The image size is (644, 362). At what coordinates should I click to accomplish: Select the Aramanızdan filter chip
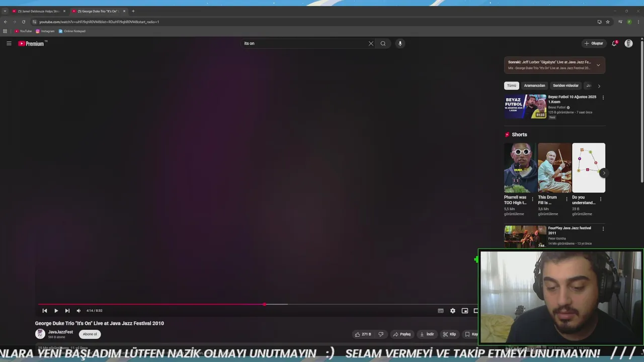coord(534,85)
